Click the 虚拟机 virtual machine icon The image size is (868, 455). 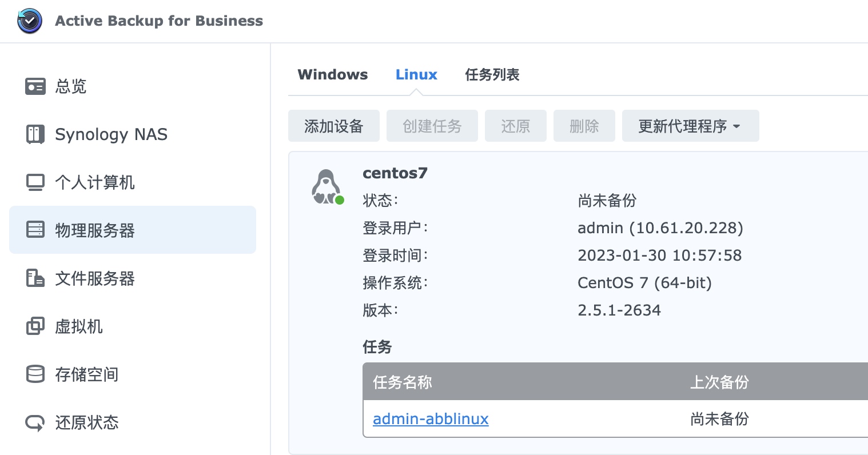(x=35, y=326)
